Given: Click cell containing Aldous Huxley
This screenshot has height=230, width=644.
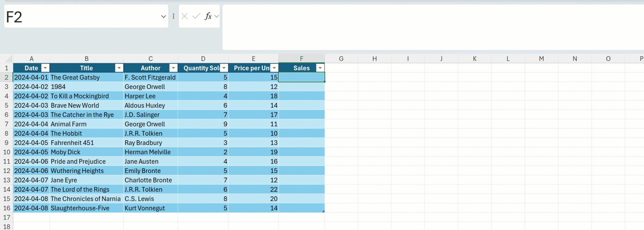Looking at the screenshot, I should pos(151,105).
